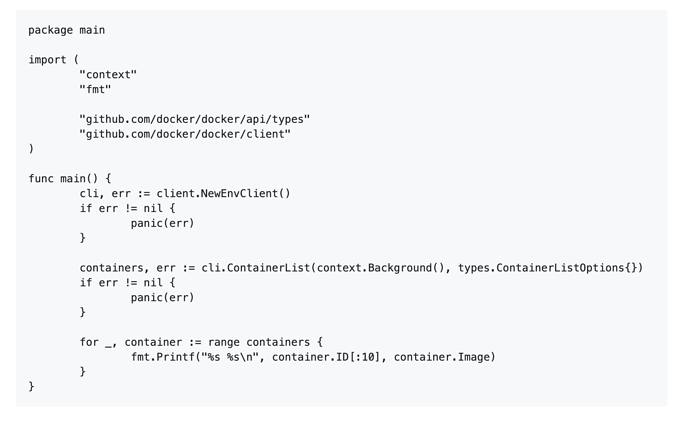Screen dimensions: 690x424
Task: Click the final closing brace of main
Action: point(31,386)
